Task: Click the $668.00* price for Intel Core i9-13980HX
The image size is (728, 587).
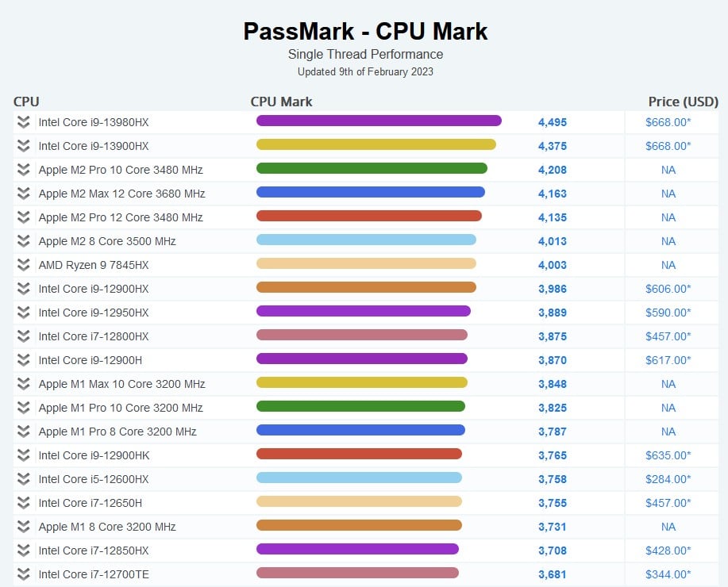Action: pos(668,122)
